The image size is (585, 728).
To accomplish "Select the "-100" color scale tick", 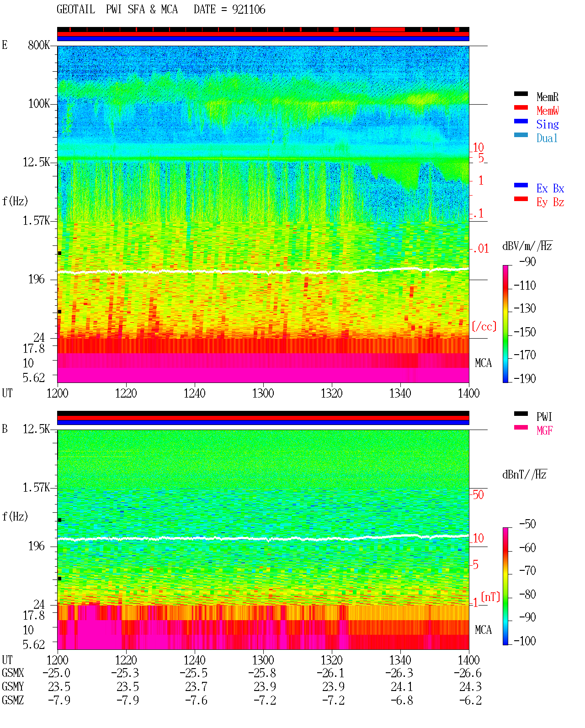I will (x=525, y=641).
